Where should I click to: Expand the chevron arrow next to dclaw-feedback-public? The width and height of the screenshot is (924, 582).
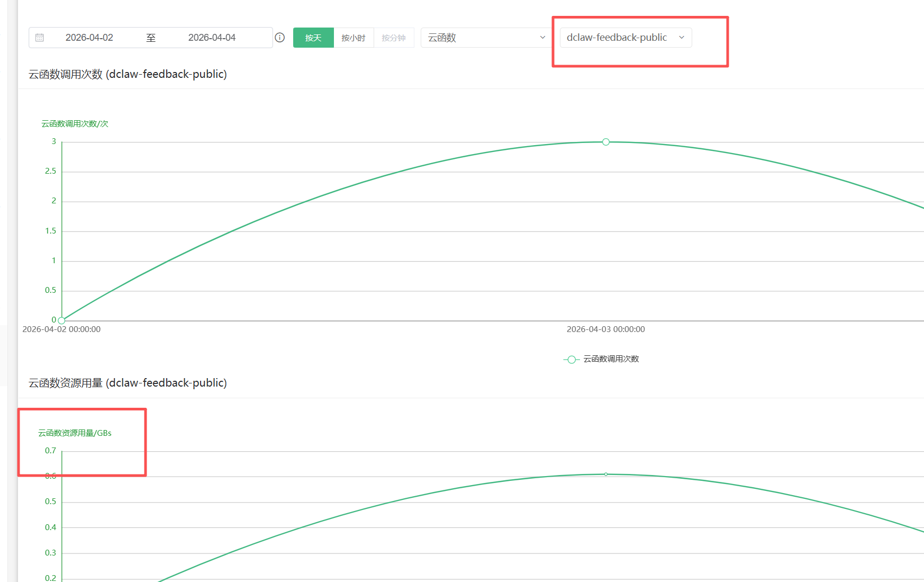pyautogui.click(x=682, y=38)
